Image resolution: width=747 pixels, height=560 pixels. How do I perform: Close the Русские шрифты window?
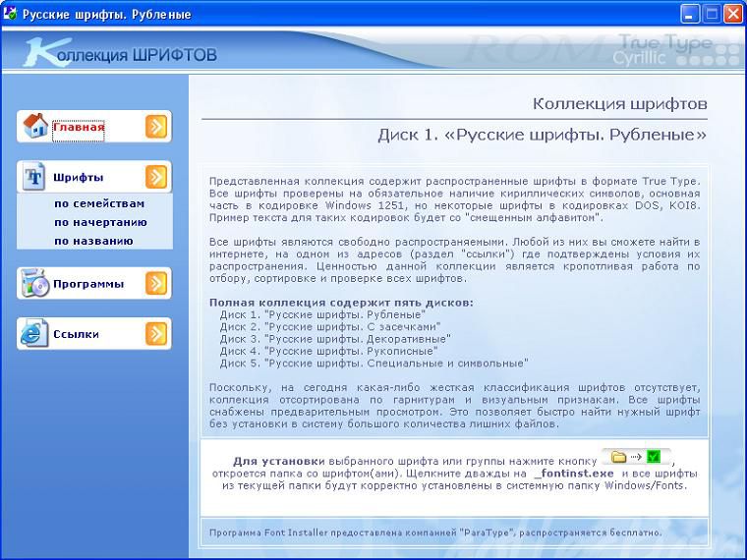(x=733, y=14)
